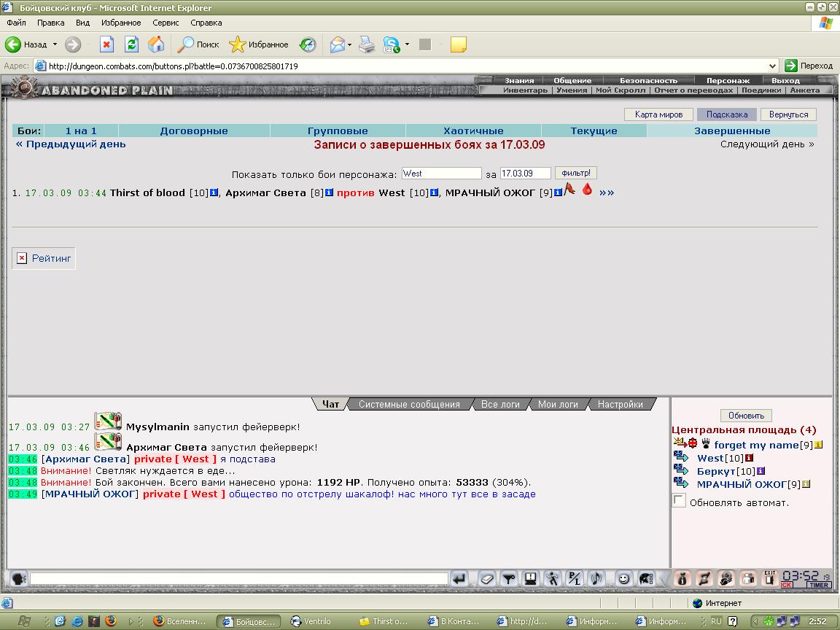The width and height of the screenshot is (840, 630).
Task: Open the yellow note toolbar icon
Action: (x=458, y=44)
